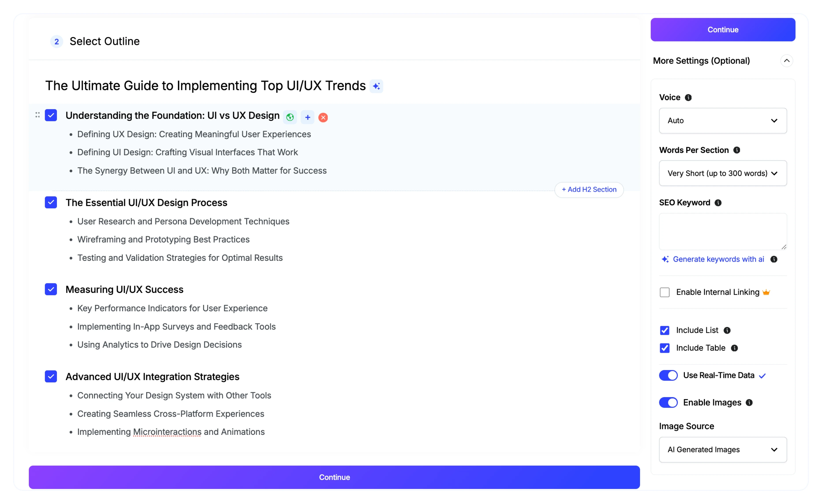The width and height of the screenshot is (822, 504).
Task: Uncheck the Measuring UI/UX Success section
Action: 51,289
